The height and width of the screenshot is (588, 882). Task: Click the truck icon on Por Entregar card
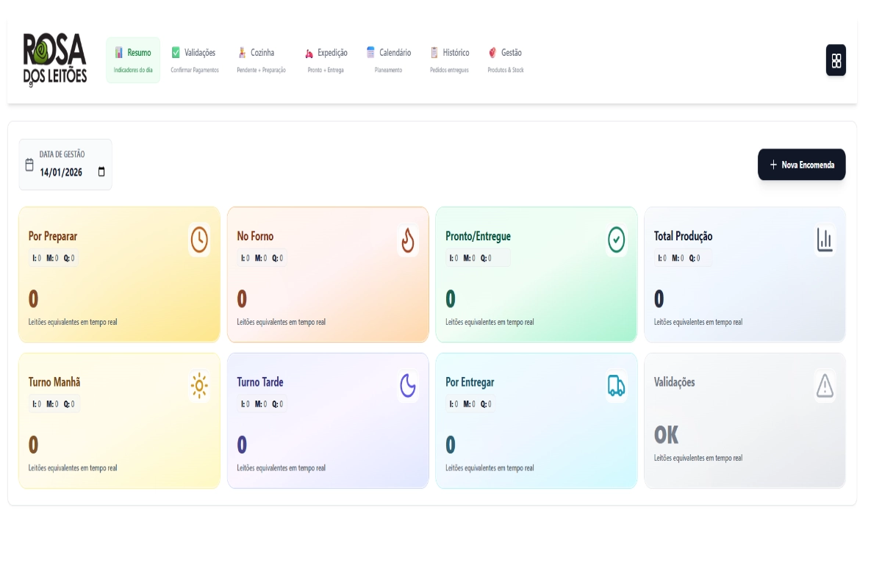click(x=616, y=385)
